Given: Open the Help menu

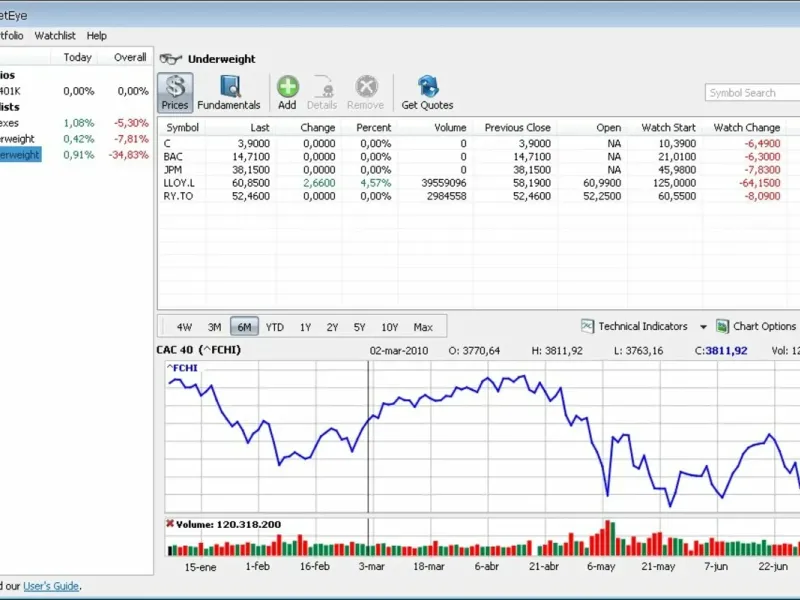Looking at the screenshot, I should pos(96,36).
